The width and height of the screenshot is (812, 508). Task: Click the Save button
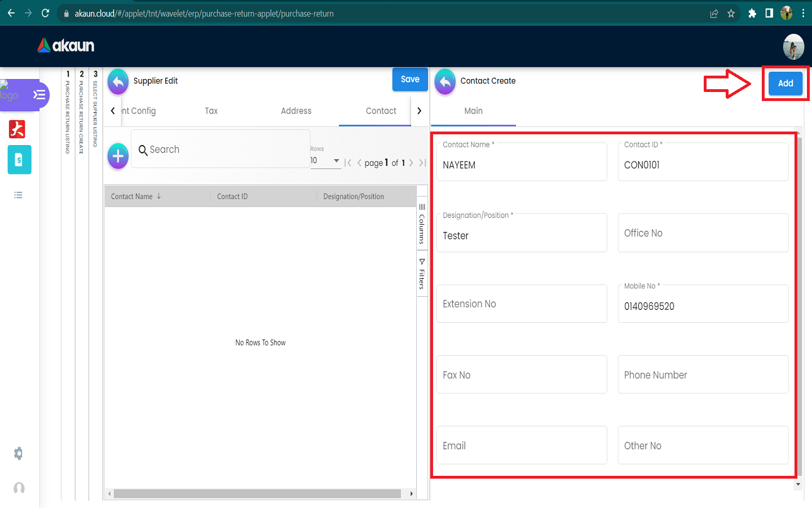pyautogui.click(x=410, y=80)
